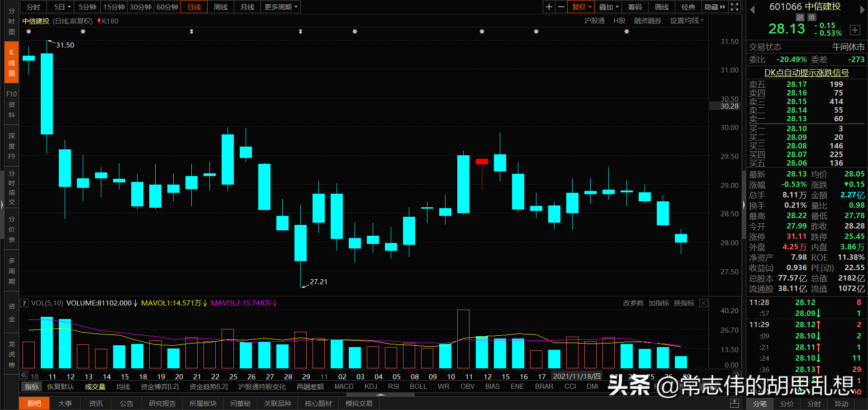
Task: Open the 筹码 chip distribution view
Action: [635, 7]
